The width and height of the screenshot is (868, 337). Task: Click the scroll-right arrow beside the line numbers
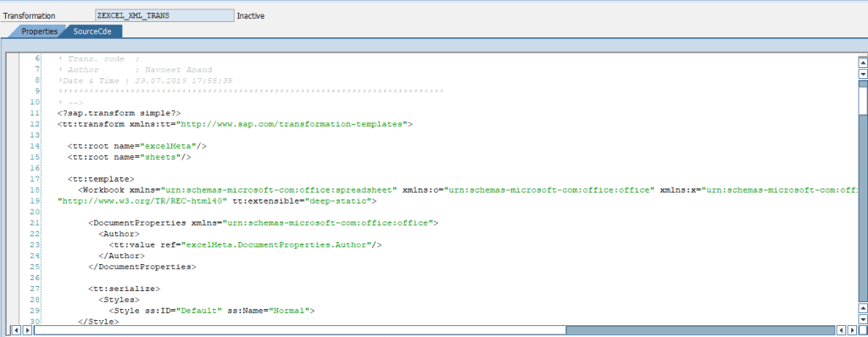[x=26, y=330]
